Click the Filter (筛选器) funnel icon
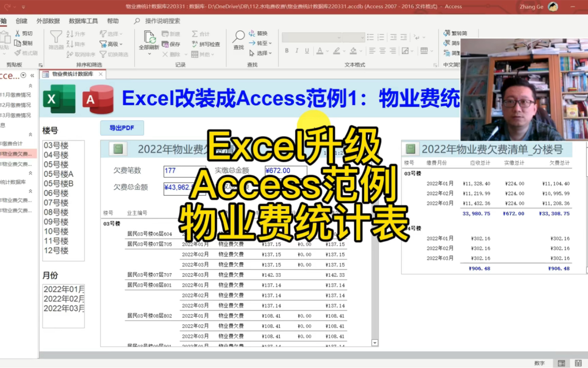Screen dimensions: 588x368 tap(56, 37)
